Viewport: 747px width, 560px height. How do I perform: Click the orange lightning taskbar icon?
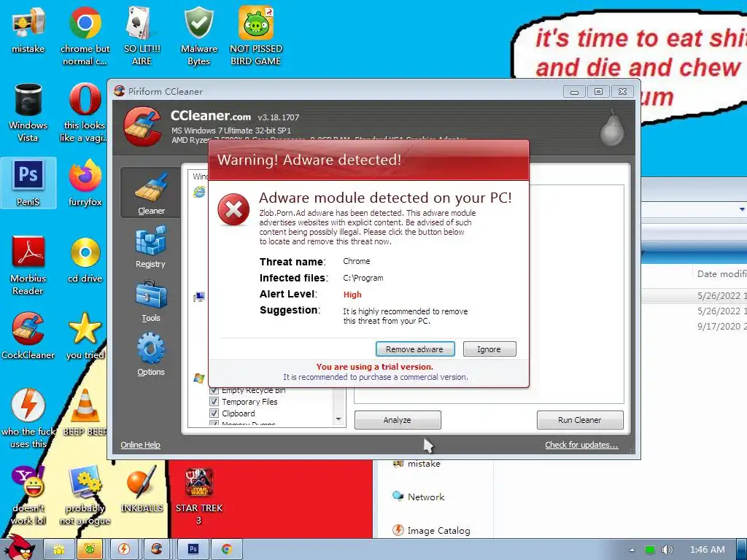[x=124, y=550]
